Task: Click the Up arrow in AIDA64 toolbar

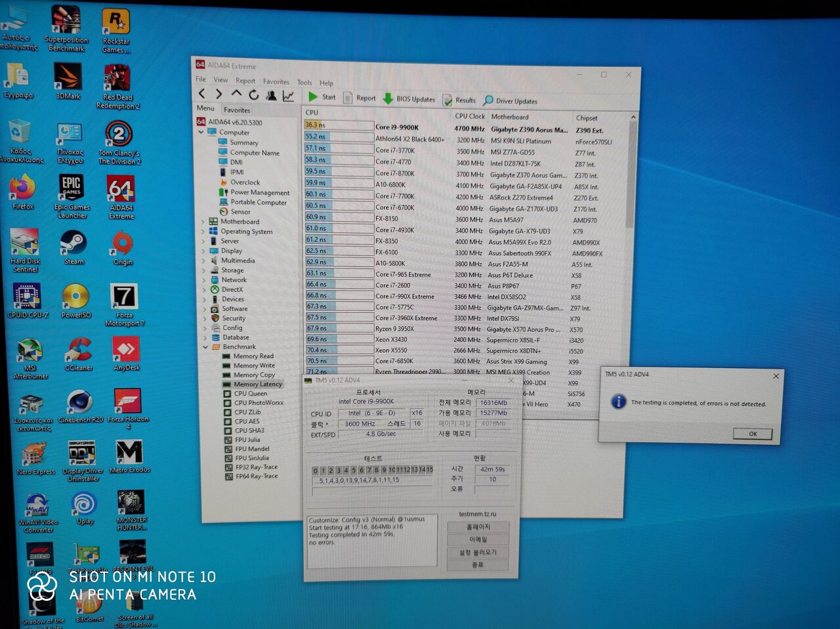Action: tap(236, 94)
